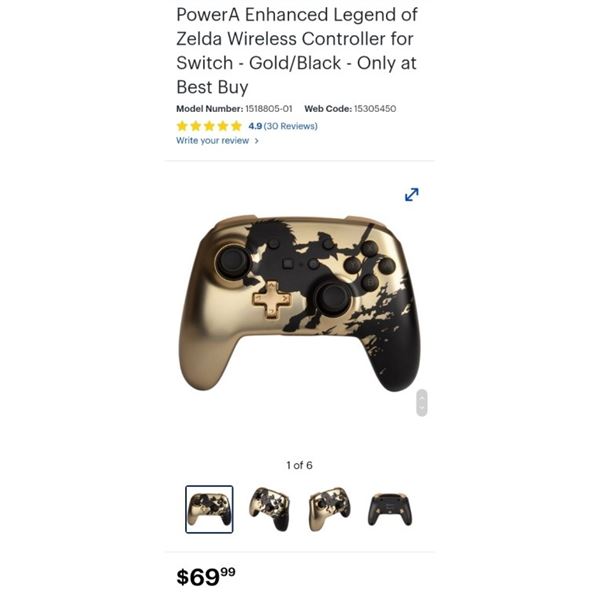Click the $69.99 price
The width and height of the screenshot is (600, 600).
[206, 577]
